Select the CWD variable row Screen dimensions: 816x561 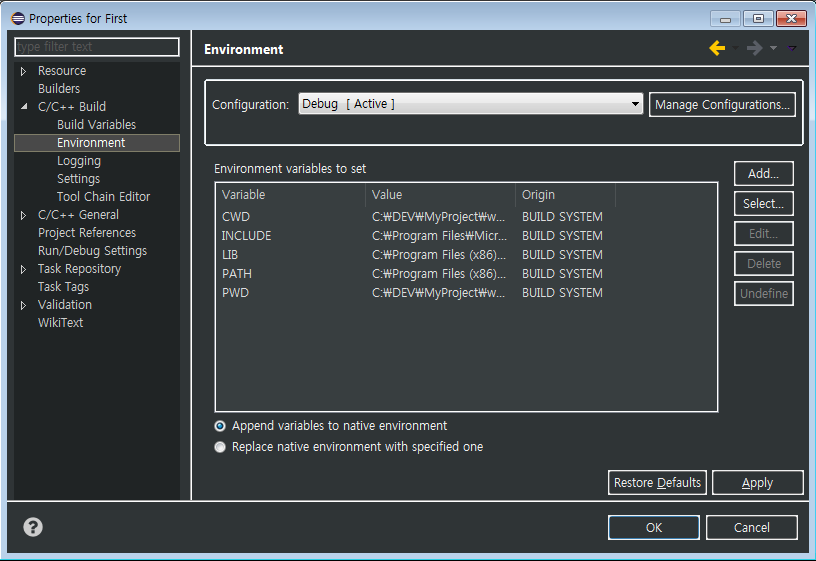click(466, 216)
